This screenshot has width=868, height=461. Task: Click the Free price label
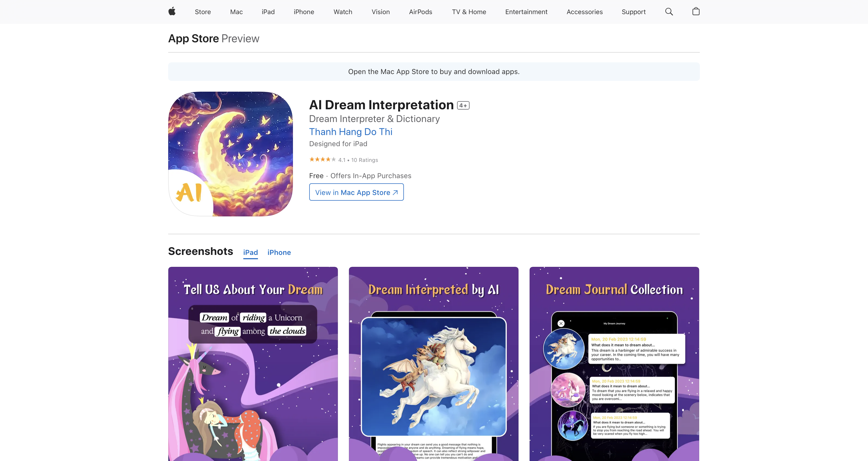click(x=316, y=176)
